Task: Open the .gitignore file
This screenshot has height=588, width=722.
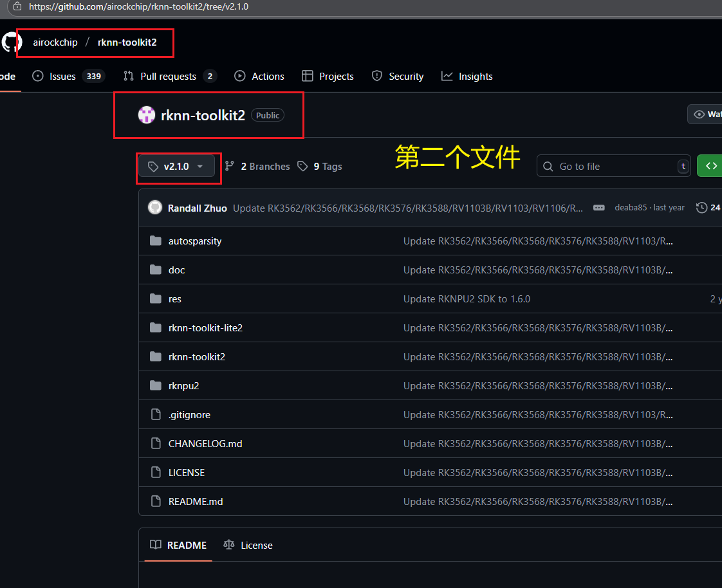Action: (189, 415)
